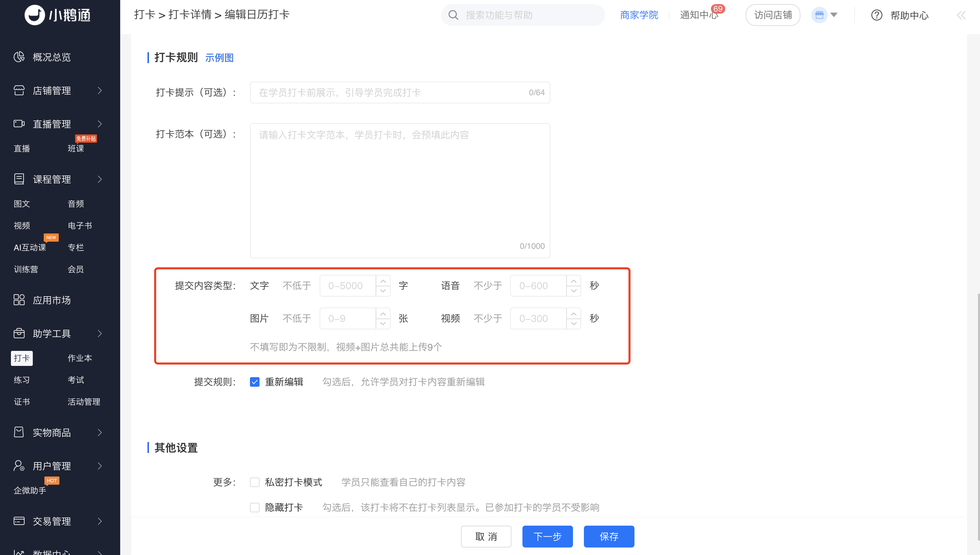Click the 访问店铺 button
The height and width of the screenshot is (555, 980).
(772, 15)
